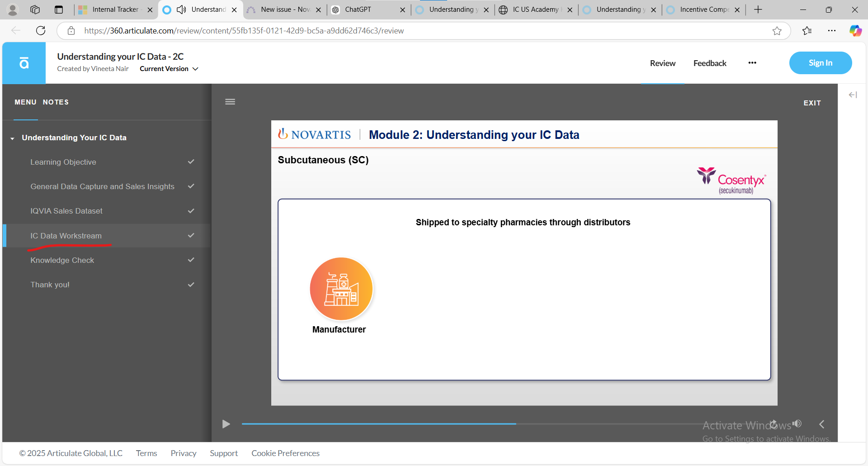Click the Sign In button
868x466 pixels.
[x=821, y=63]
